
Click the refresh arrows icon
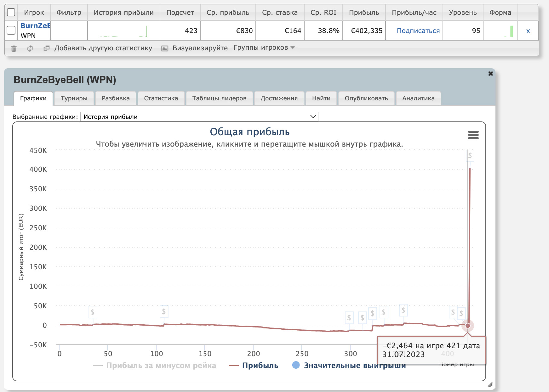(30, 48)
